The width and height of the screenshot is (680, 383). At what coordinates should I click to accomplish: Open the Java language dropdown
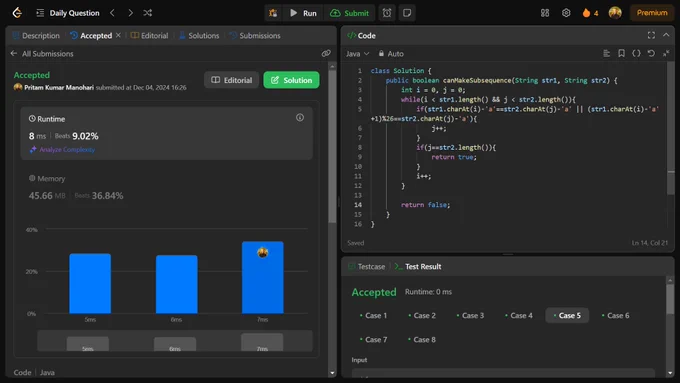(x=357, y=54)
